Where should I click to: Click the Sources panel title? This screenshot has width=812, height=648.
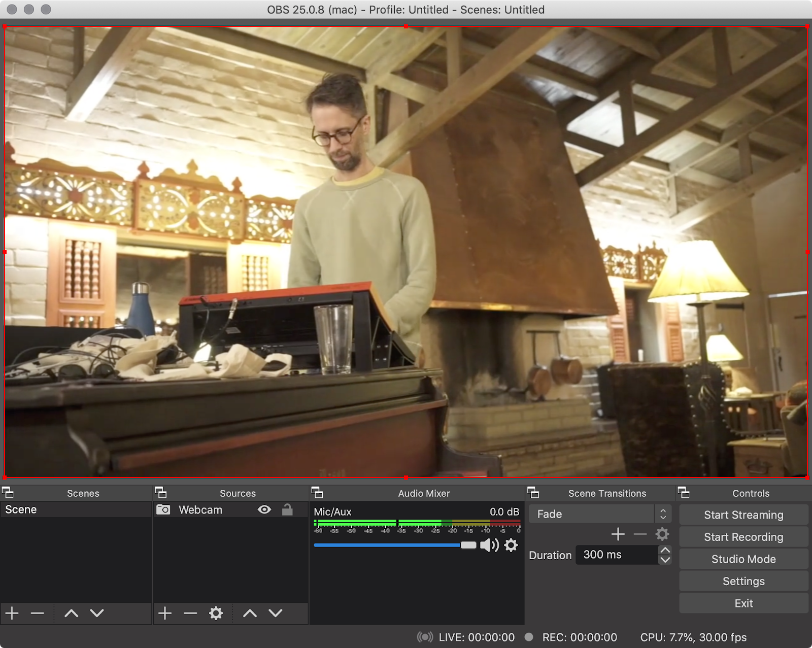238,493
